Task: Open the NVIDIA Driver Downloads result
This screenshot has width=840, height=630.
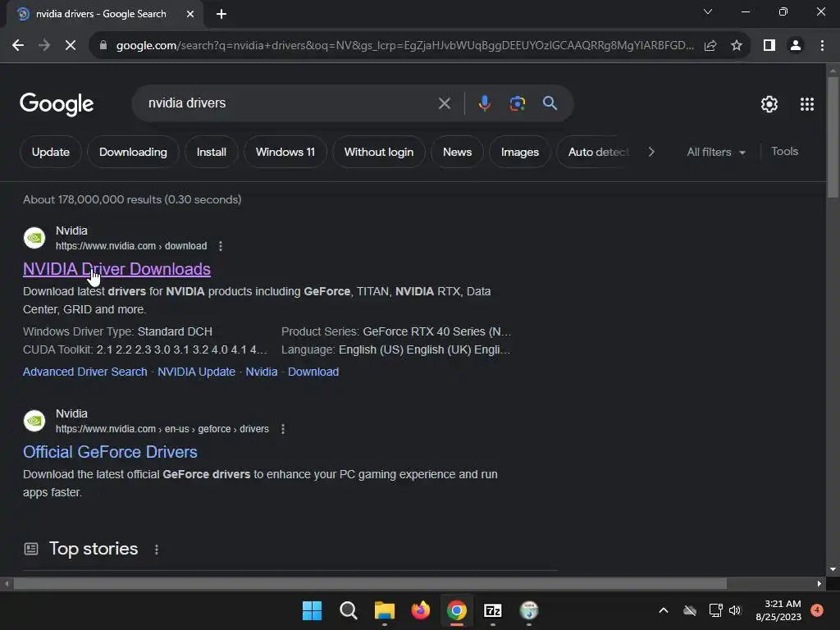Action: pos(116,269)
